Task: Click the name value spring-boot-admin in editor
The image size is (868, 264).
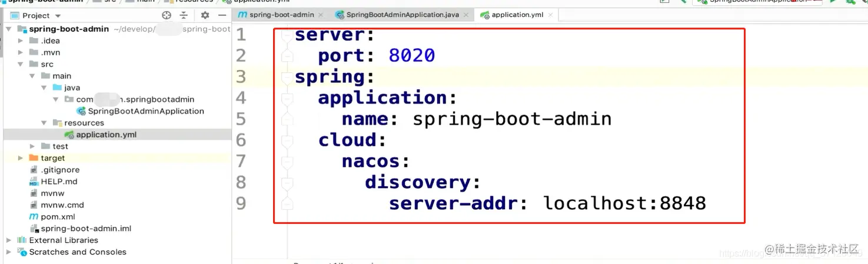Action: (x=512, y=119)
